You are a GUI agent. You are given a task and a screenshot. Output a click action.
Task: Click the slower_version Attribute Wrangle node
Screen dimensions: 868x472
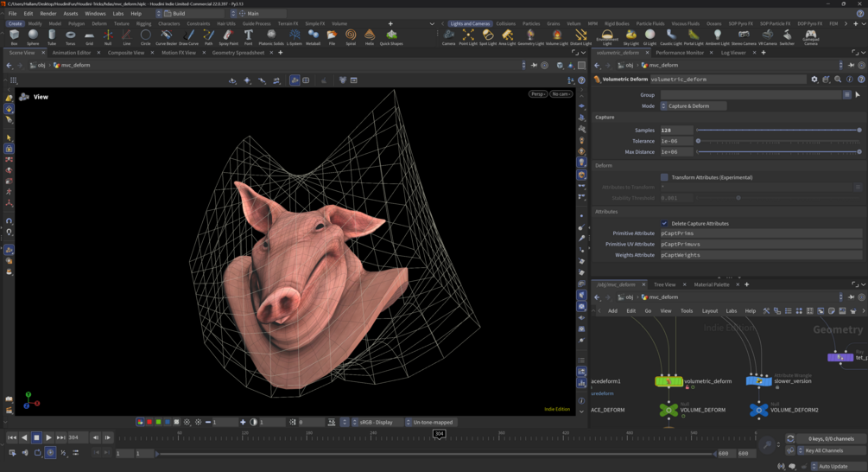[x=759, y=381]
